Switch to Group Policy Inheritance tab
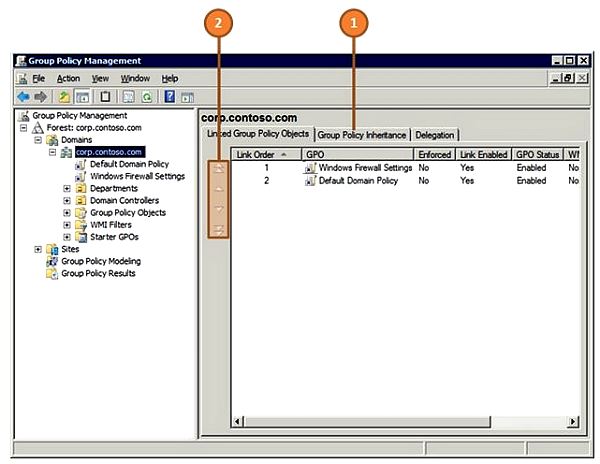This screenshot has height=464, width=600. [x=362, y=135]
